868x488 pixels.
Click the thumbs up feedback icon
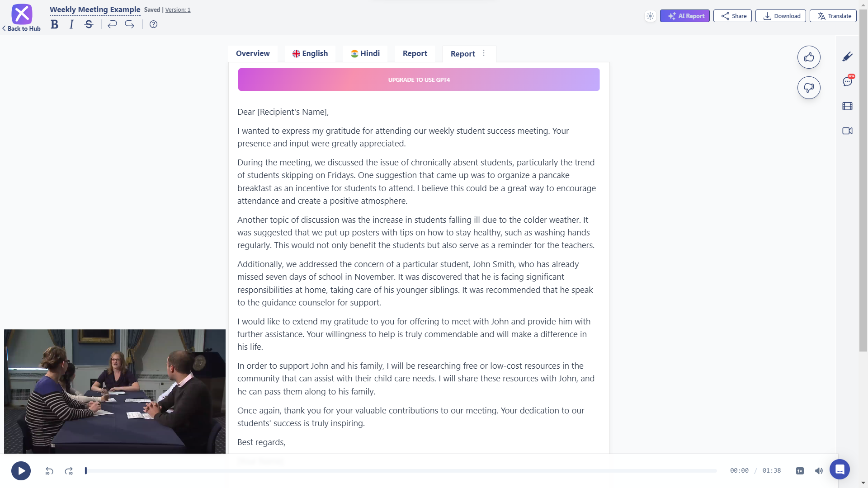[809, 56]
